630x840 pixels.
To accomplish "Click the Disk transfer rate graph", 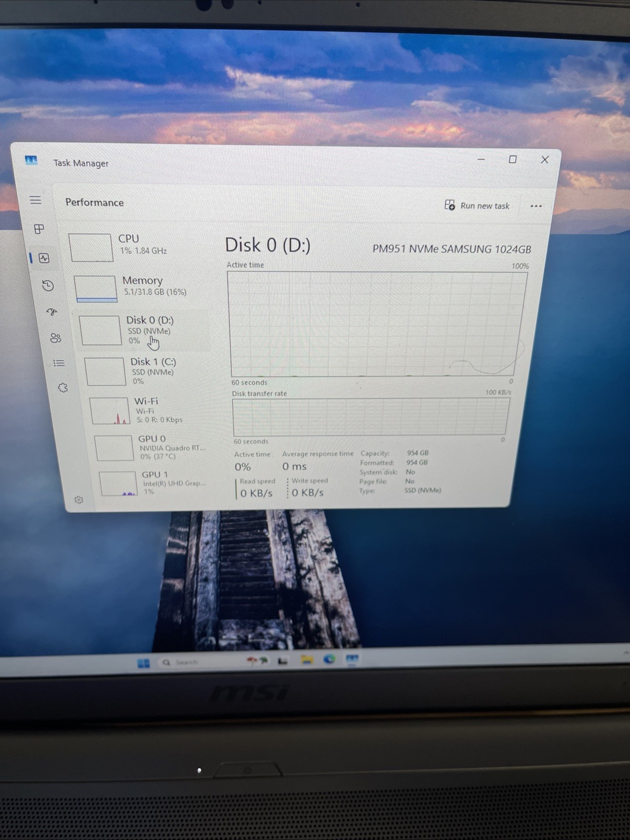I will [371, 417].
